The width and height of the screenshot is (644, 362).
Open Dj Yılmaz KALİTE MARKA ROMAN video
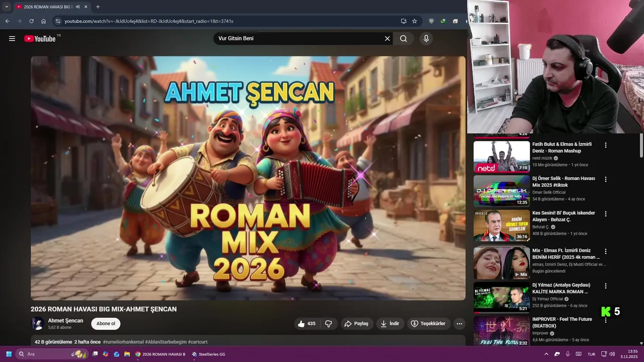[x=502, y=298]
